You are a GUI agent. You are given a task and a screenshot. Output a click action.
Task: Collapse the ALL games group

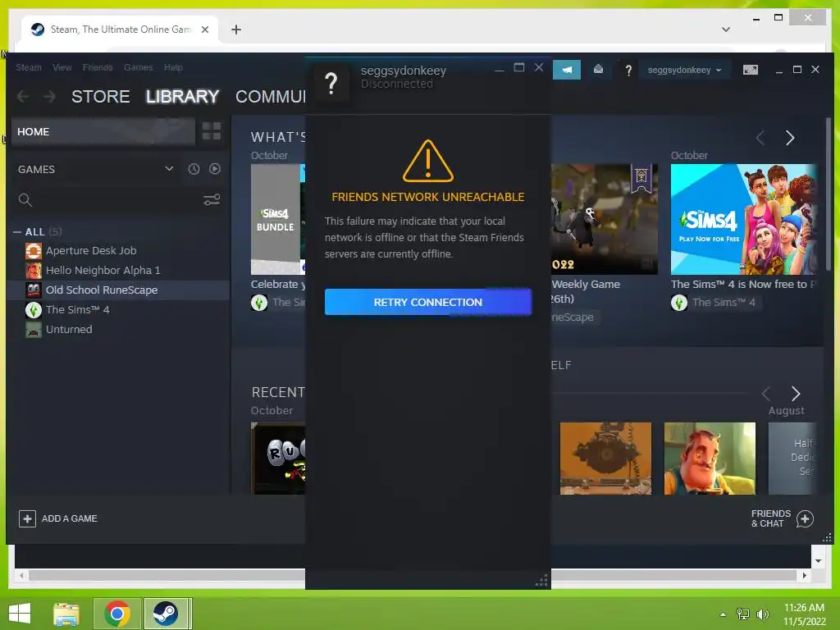coord(17,232)
